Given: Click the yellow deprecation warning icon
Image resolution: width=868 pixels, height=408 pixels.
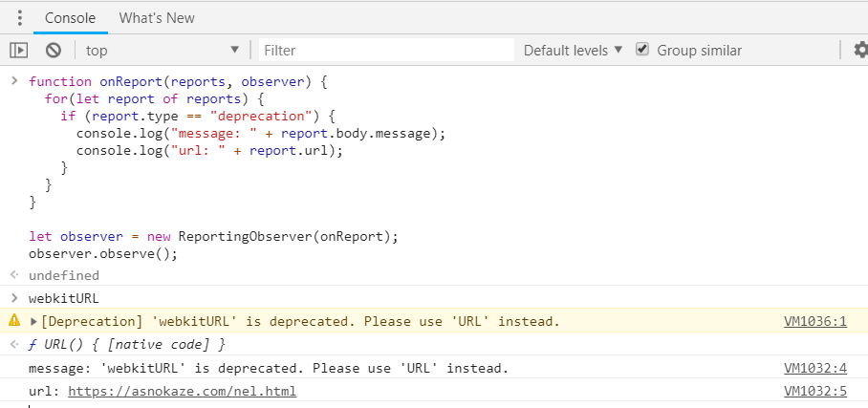Looking at the screenshot, I should point(14,321).
